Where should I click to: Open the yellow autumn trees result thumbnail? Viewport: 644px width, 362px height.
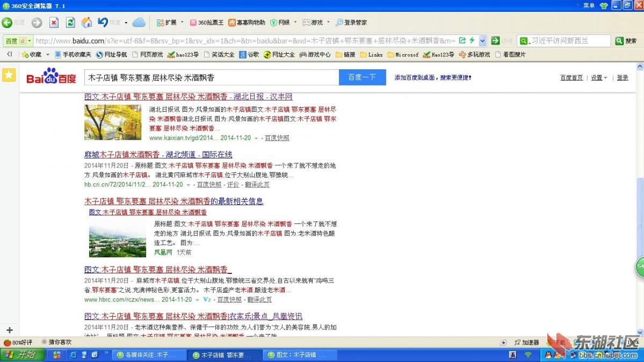(113, 122)
